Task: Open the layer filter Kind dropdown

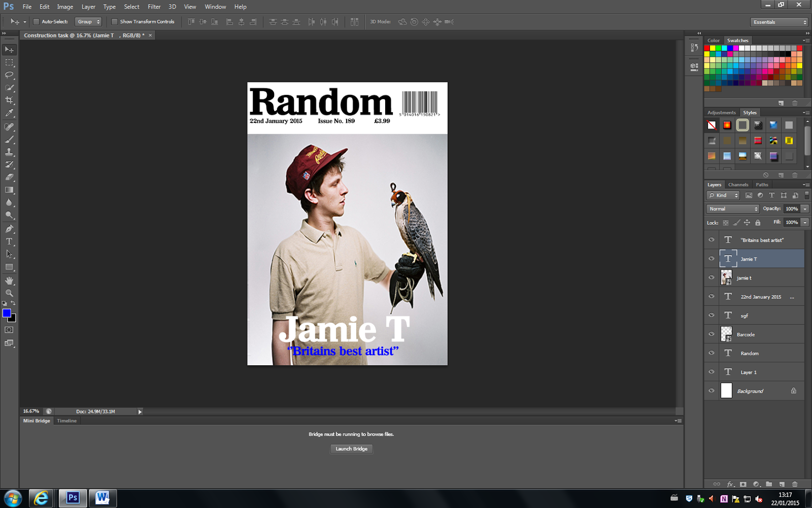Action: 723,196
